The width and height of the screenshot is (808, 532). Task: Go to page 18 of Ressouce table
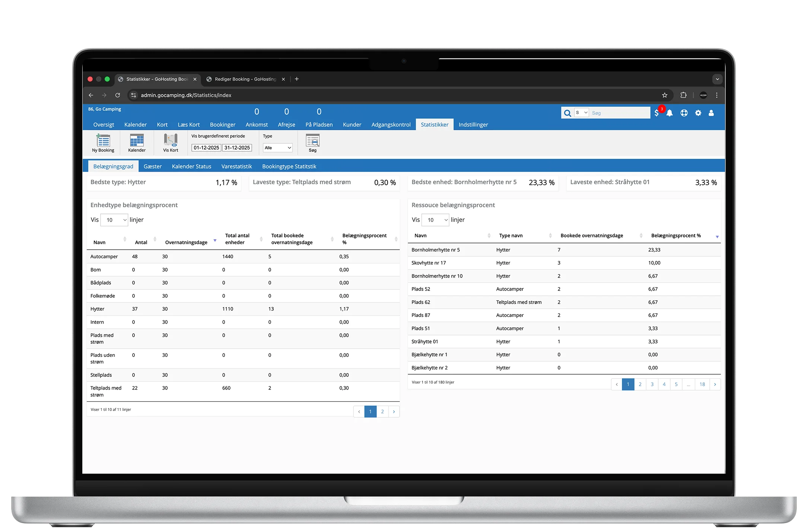pyautogui.click(x=702, y=384)
